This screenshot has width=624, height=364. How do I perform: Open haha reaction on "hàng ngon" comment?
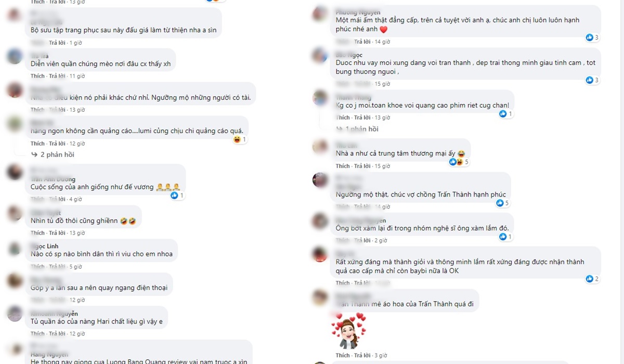(240, 139)
